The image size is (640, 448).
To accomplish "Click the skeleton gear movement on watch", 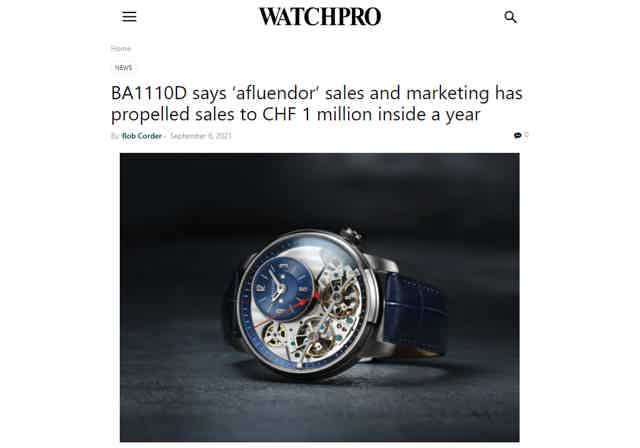I will tap(341, 294).
